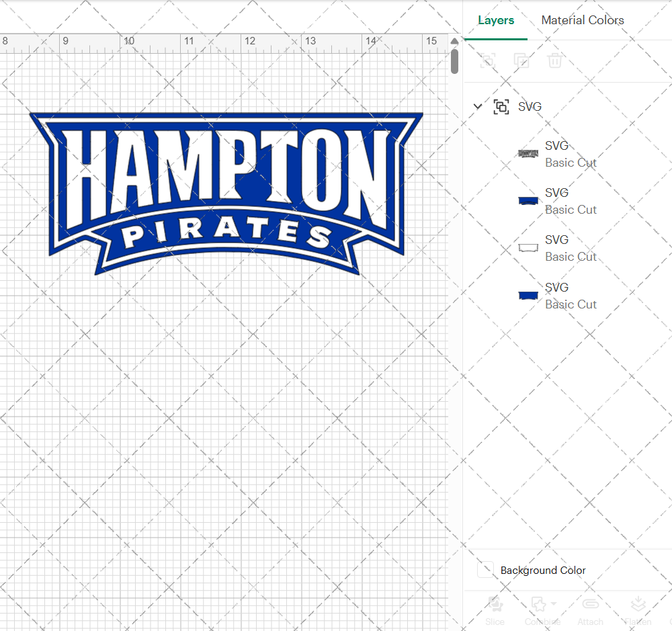Click the Duplicate layer icon
672x631 pixels.
tap(521, 60)
